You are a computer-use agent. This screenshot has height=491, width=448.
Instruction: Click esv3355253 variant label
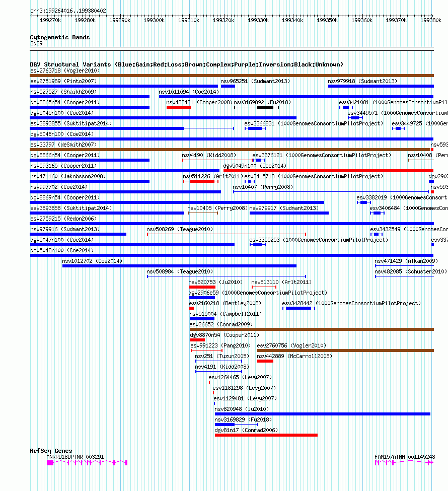pyautogui.click(x=319, y=240)
